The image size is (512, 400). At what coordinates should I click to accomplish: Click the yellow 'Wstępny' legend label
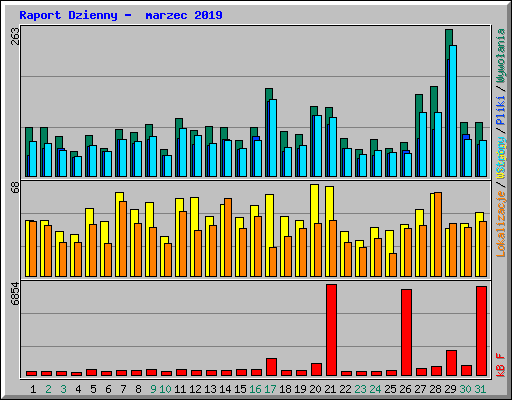click(501, 158)
